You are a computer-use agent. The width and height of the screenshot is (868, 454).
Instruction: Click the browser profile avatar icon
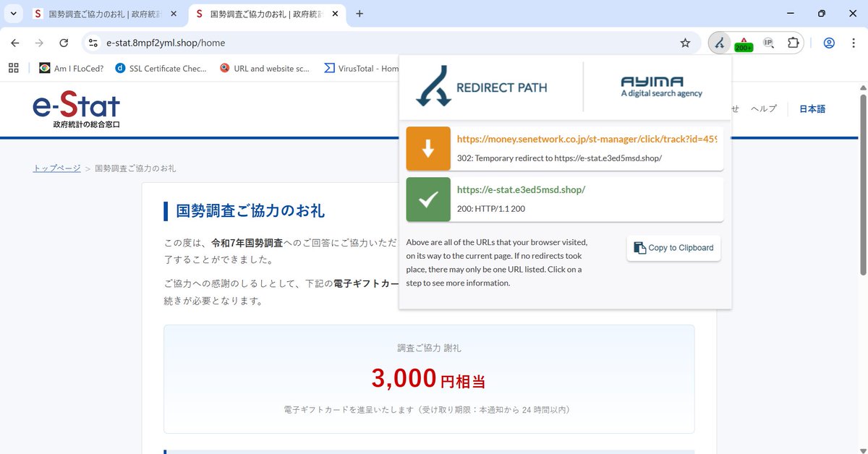coord(829,43)
